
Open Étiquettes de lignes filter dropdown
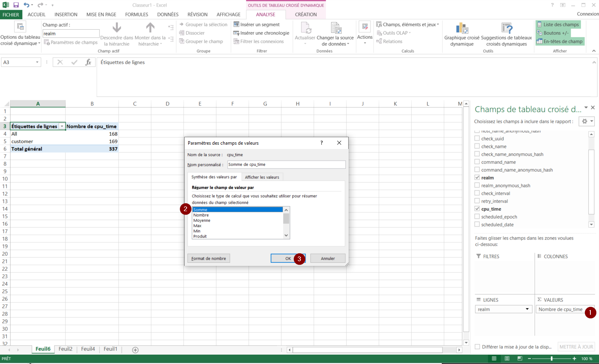point(61,126)
